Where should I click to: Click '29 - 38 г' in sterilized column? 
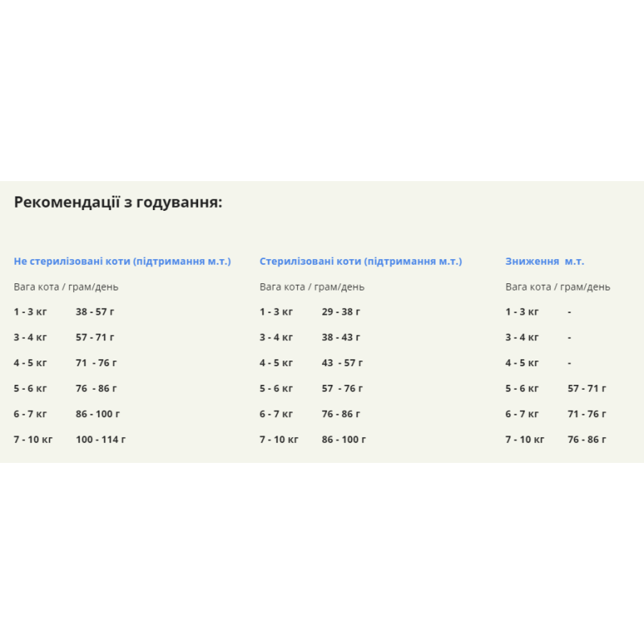tap(341, 312)
